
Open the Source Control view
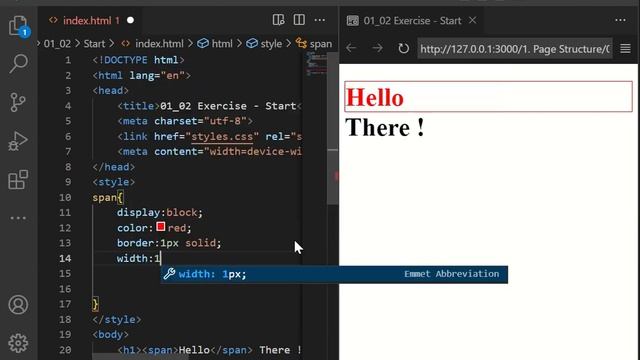18,102
